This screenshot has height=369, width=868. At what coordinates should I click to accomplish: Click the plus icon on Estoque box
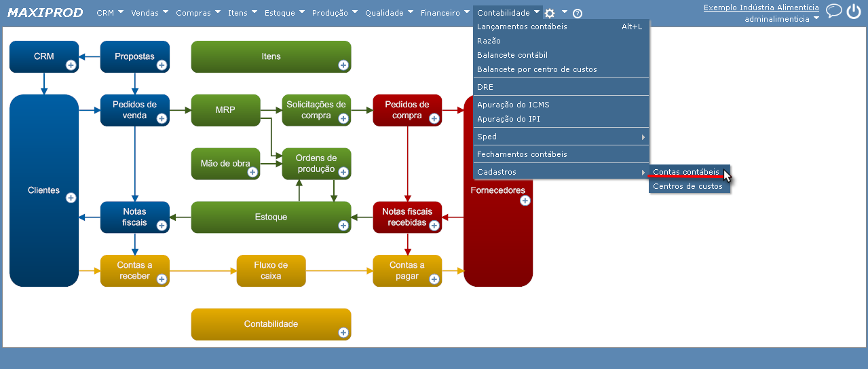point(343,226)
